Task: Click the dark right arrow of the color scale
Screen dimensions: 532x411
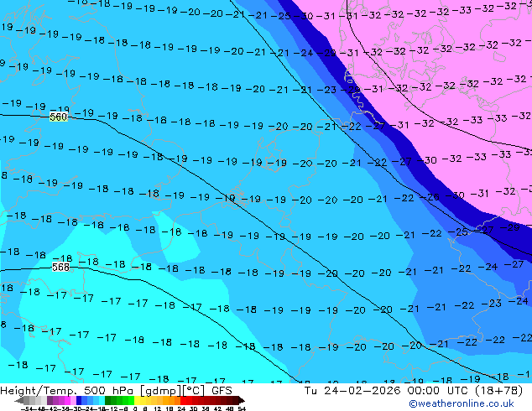Action: click(x=242, y=400)
